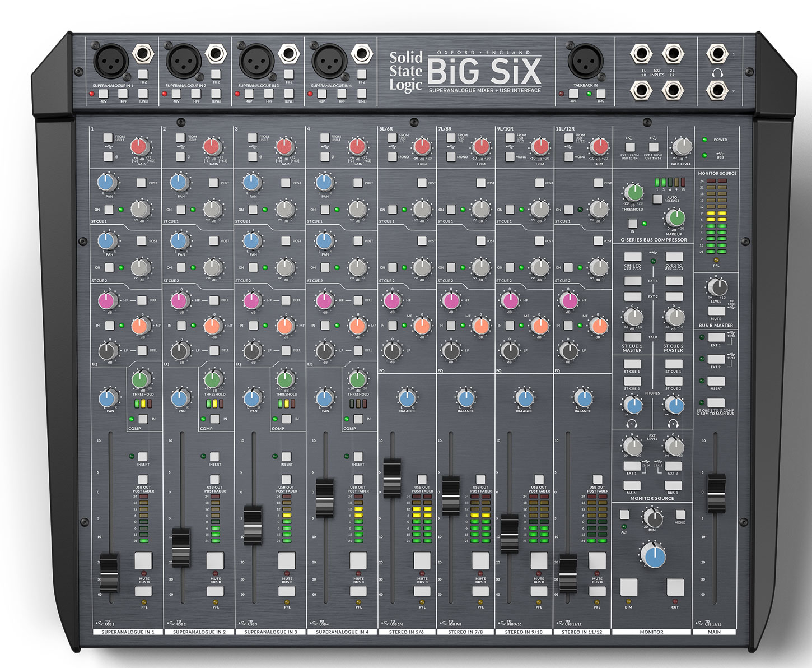
Task: Switch the G-Series bus compressor IN
Action: pos(633,224)
